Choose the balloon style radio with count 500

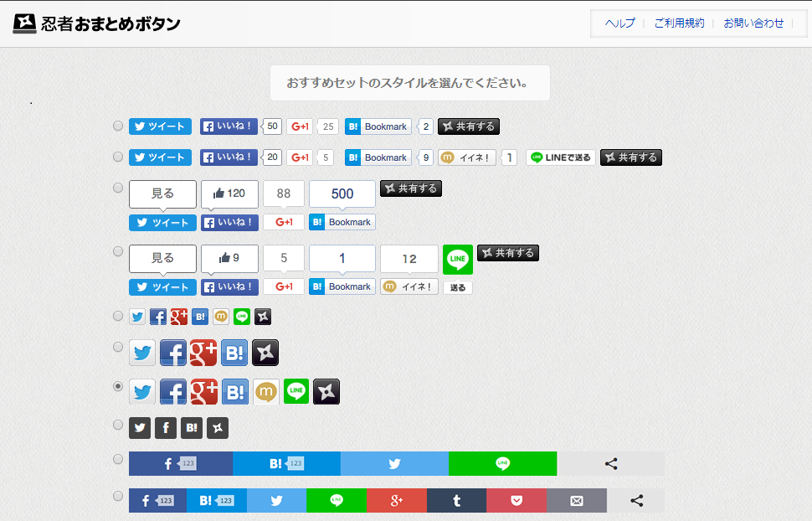tap(118, 188)
